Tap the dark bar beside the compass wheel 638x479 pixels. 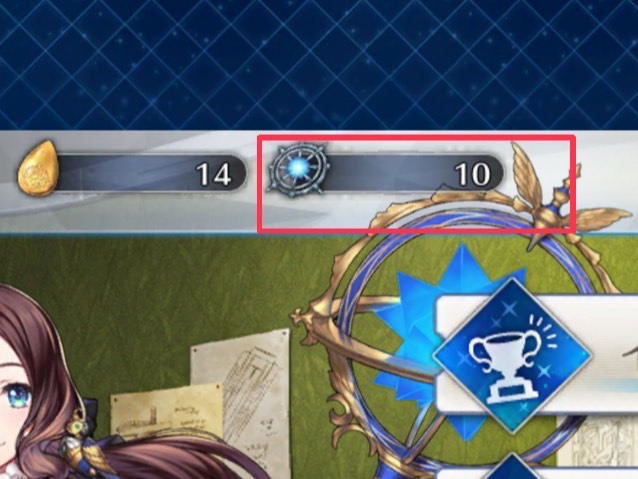tap(413, 173)
